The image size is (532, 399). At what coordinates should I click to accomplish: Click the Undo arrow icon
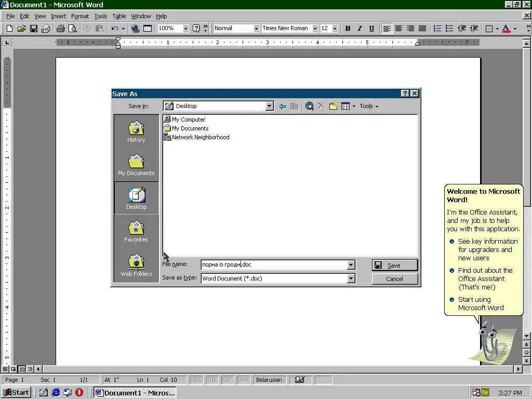point(115,29)
